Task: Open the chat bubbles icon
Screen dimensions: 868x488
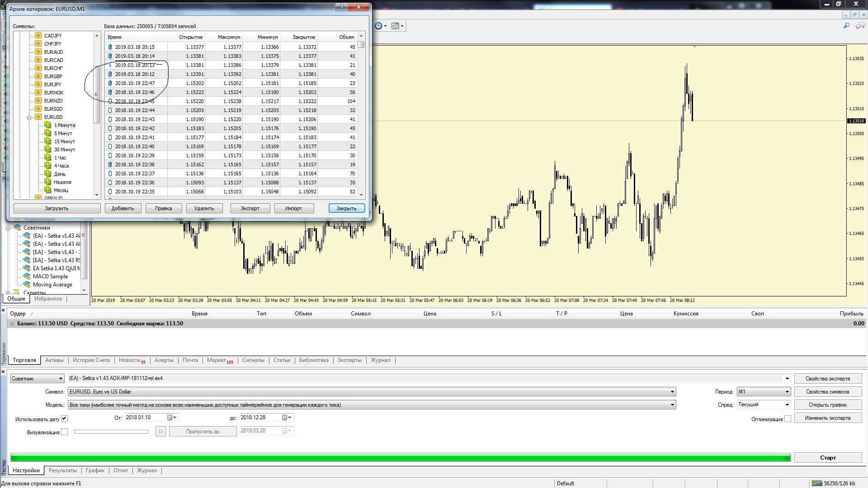Action: point(860,26)
